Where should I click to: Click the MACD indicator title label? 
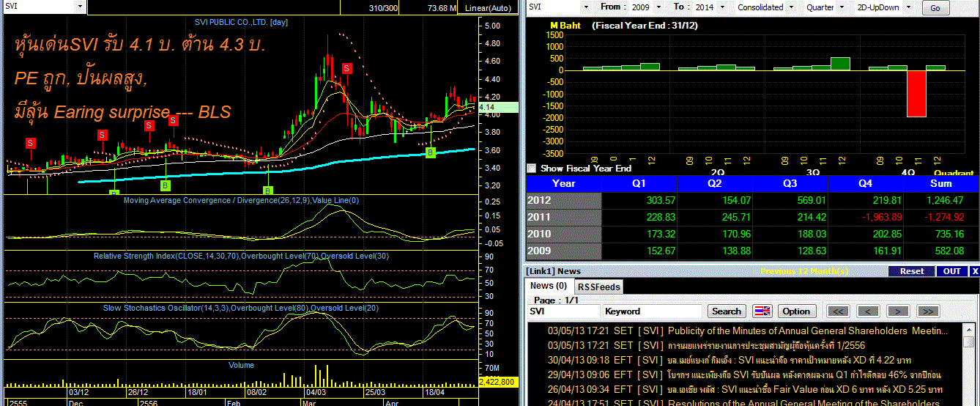pos(241,200)
